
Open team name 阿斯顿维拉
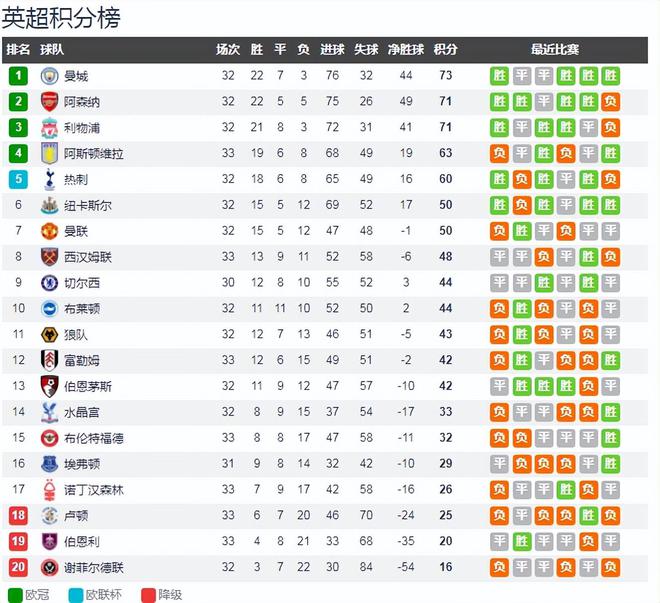[93, 154]
